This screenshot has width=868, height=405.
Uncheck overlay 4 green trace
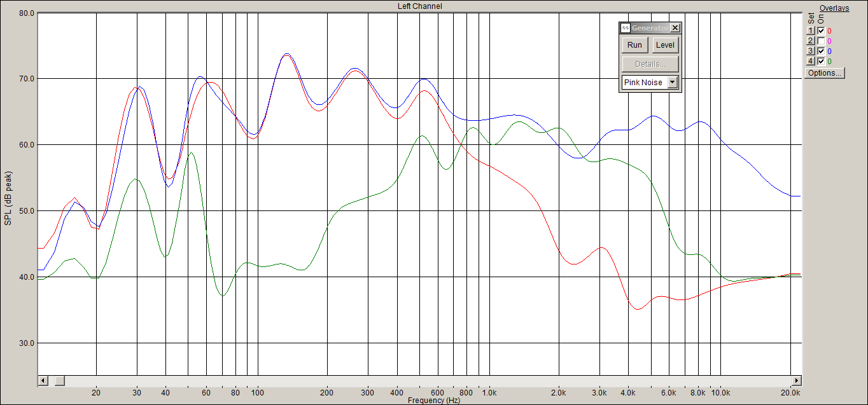(821, 61)
